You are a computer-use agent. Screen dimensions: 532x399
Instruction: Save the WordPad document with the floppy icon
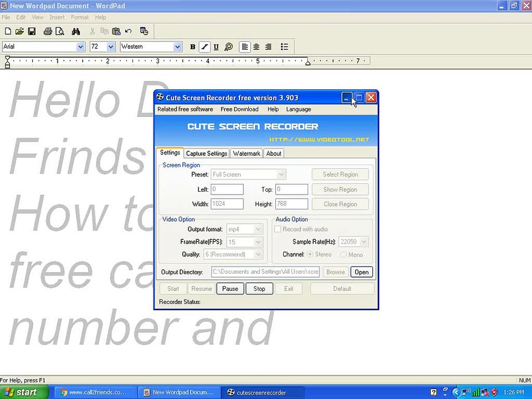[32, 31]
